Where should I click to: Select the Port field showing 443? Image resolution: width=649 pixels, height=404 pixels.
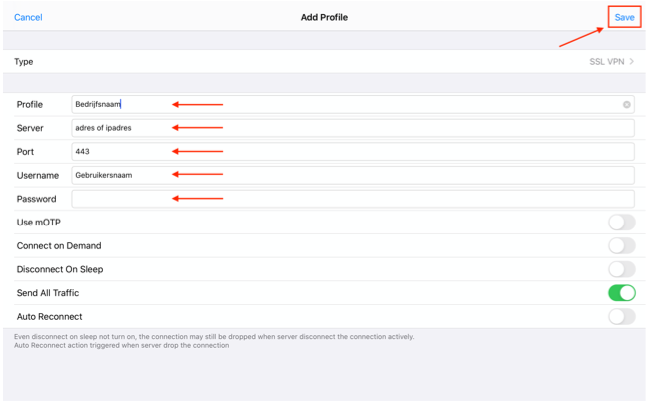[x=352, y=152]
